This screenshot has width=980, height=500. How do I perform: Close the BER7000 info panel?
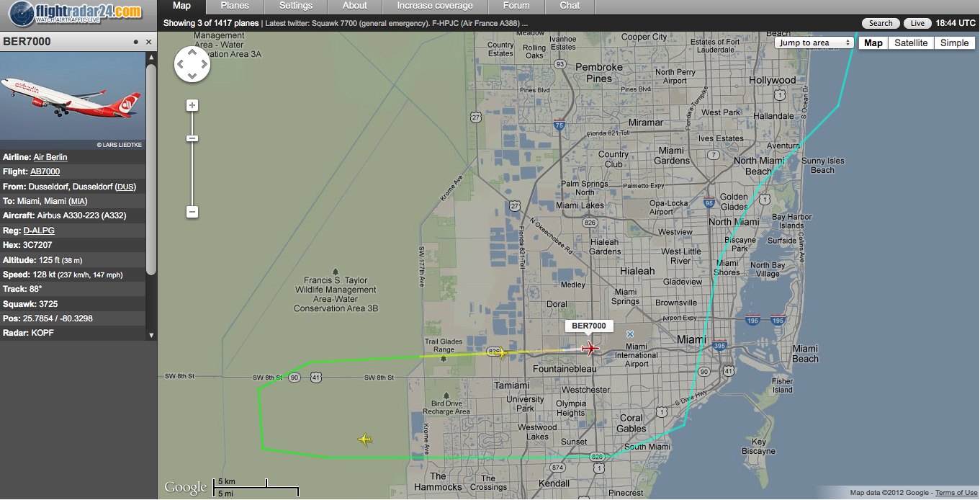click(149, 43)
